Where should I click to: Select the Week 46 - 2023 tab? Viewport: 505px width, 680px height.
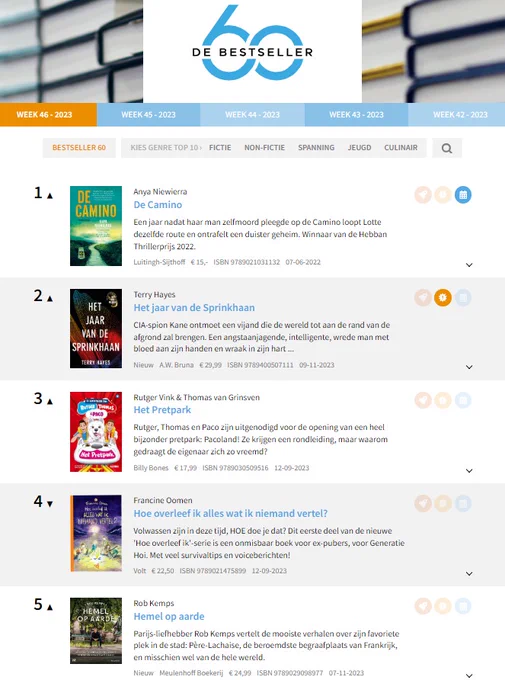click(x=48, y=114)
